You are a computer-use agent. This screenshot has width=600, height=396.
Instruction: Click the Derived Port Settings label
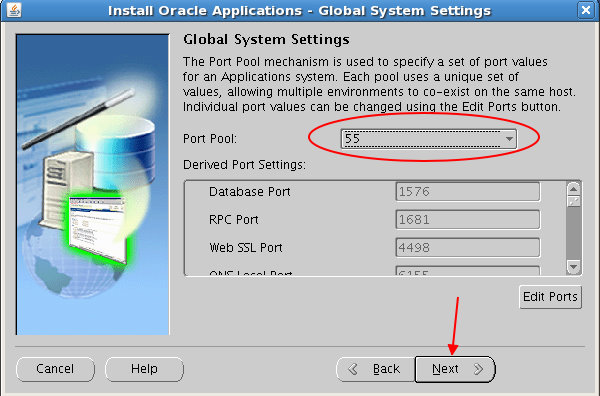coord(244,165)
